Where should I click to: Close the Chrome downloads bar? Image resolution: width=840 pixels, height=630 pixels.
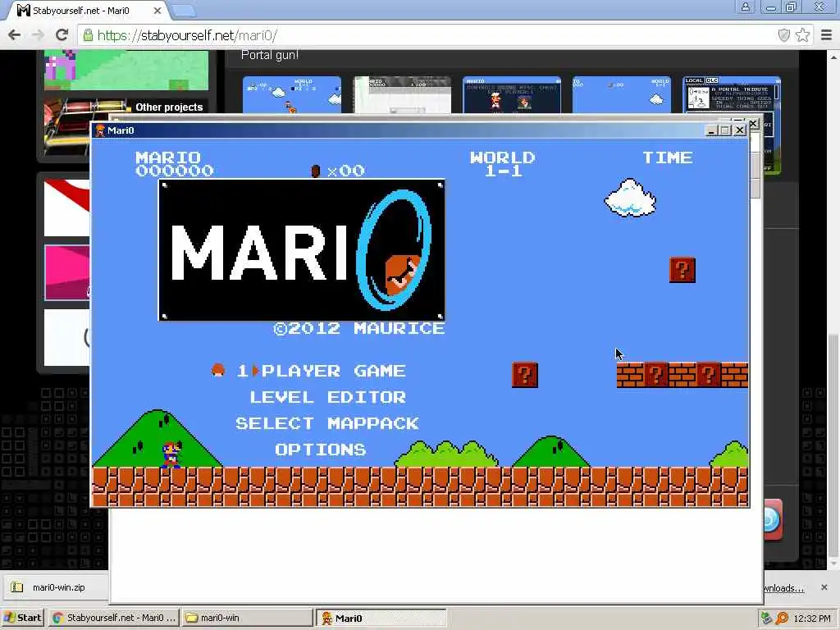pyautogui.click(x=824, y=587)
